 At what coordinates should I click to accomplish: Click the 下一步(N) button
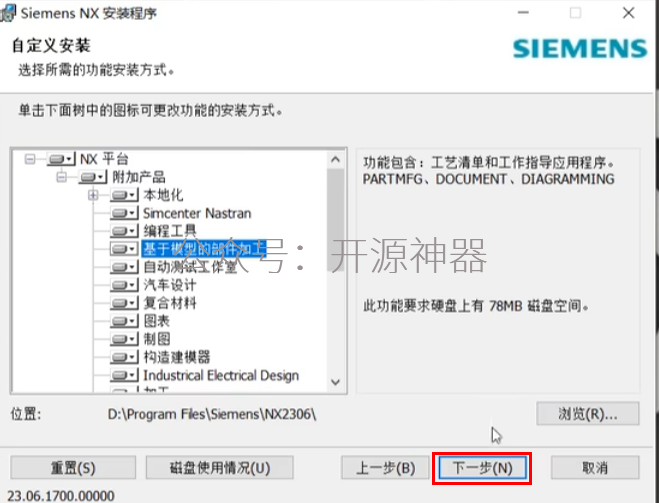[x=482, y=468]
